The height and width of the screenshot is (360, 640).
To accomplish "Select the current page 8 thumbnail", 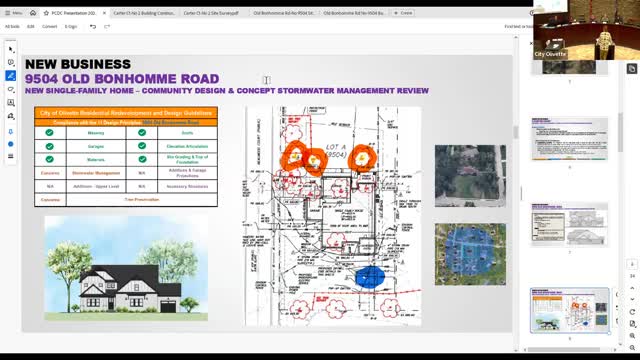I will pos(569,310).
